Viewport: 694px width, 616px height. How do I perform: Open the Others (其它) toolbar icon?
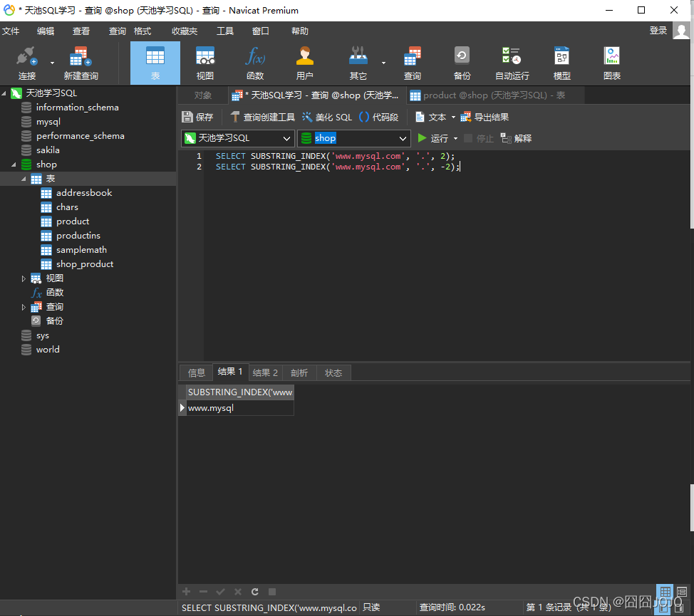click(358, 63)
